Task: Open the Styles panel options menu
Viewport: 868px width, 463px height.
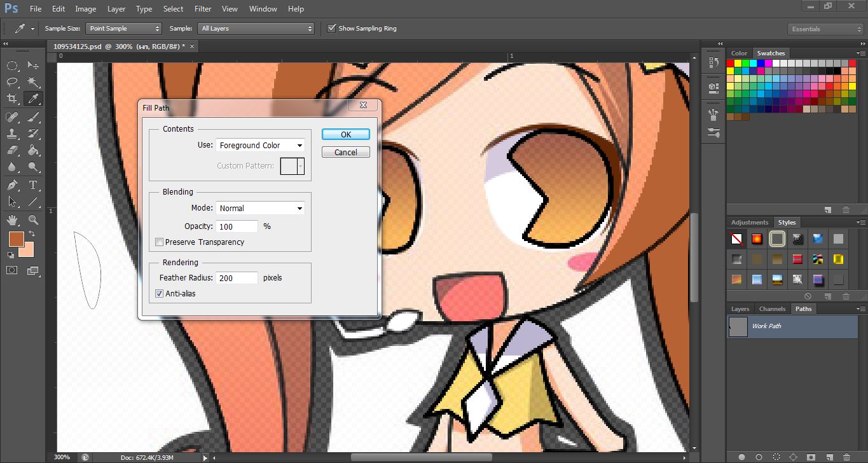Action: pyautogui.click(x=860, y=223)
